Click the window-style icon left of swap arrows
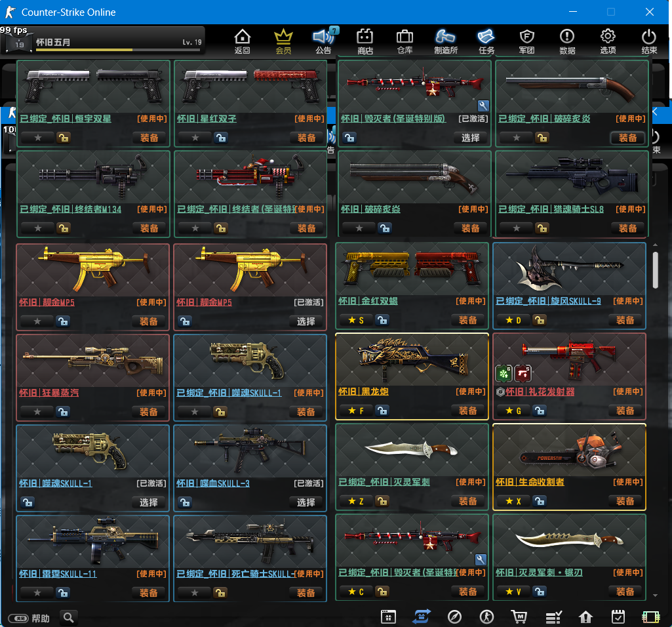This screenshot has height=627, width=672. click(388, 617)
